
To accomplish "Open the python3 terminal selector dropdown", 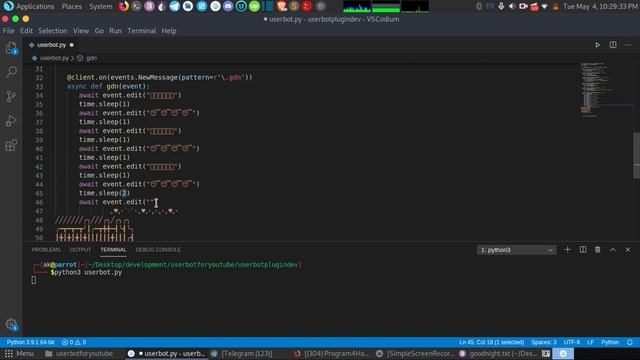I will (x=516, y=250).
